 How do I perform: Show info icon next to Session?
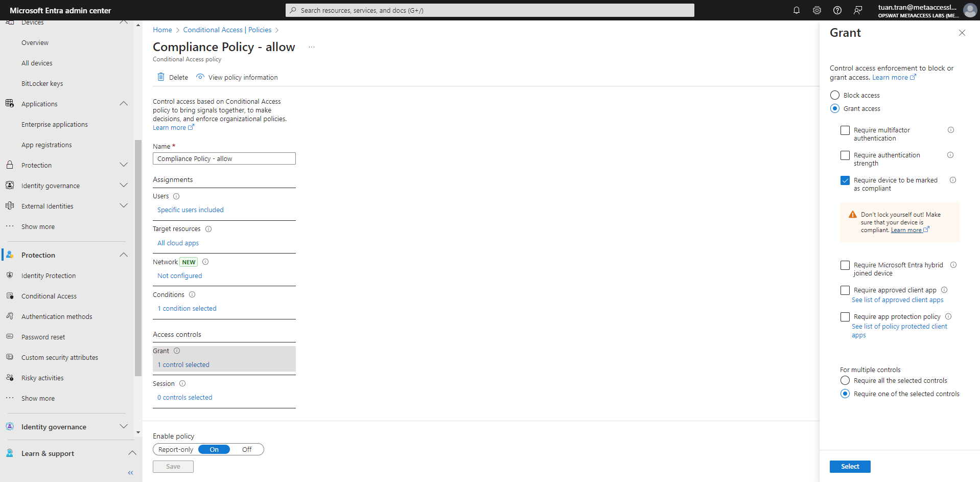click(182, 383)
